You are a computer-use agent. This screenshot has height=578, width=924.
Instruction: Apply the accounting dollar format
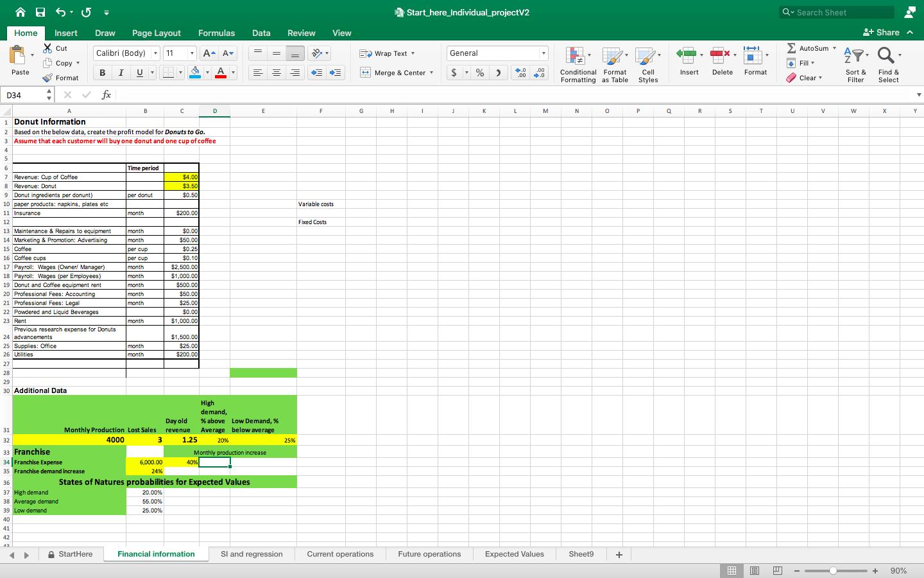click(454, 73)
